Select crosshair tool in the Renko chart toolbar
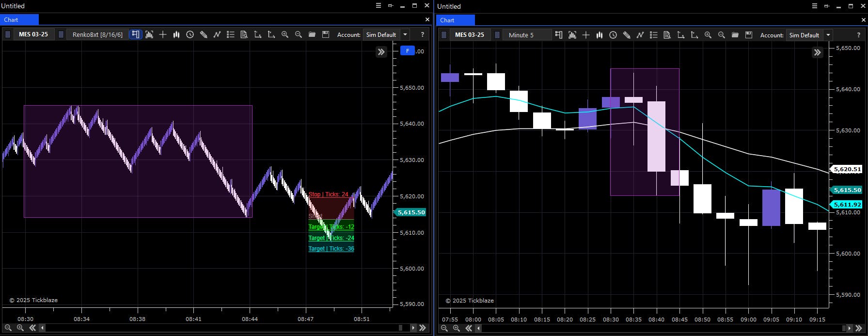Screen dimensions: 868x336 163,34
